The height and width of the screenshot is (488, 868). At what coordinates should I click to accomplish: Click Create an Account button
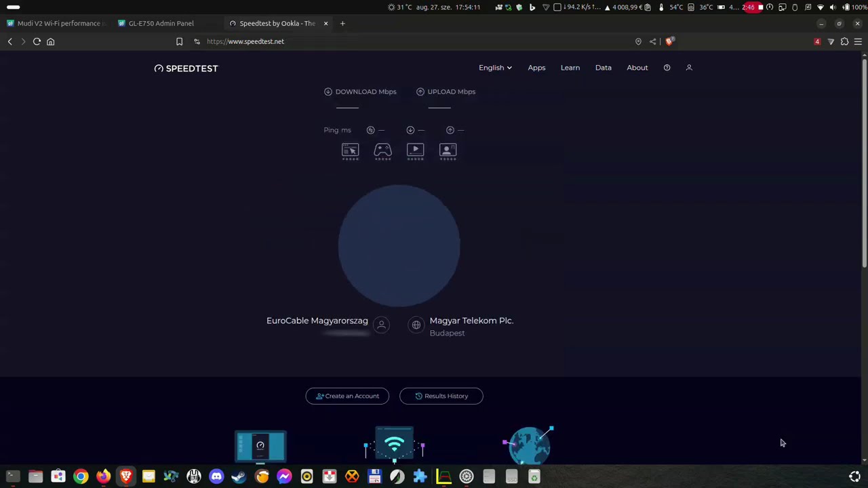[347, 396]
